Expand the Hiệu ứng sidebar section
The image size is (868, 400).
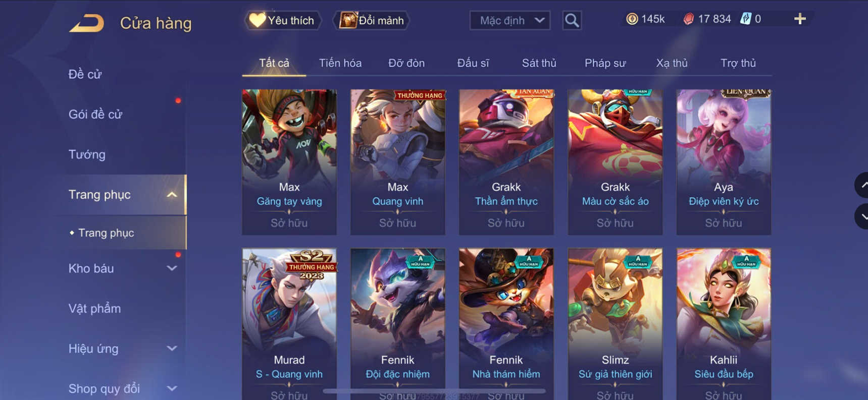point(172,349)
